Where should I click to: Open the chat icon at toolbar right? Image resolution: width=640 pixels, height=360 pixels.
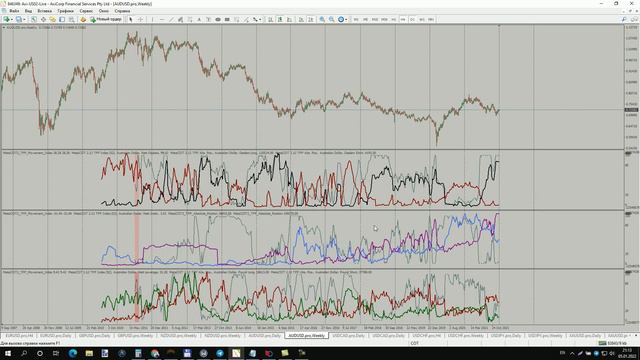pyautogui.click(x=634, y=19)
